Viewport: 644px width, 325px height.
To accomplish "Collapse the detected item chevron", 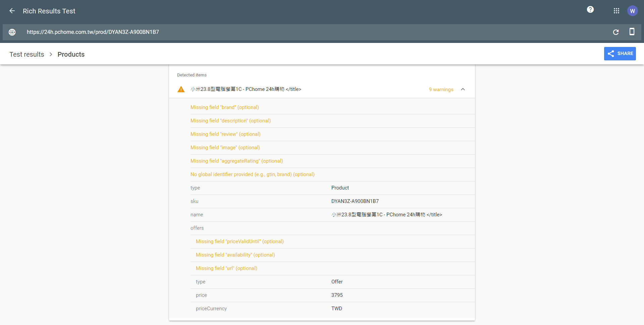I will tap(463, 90).
